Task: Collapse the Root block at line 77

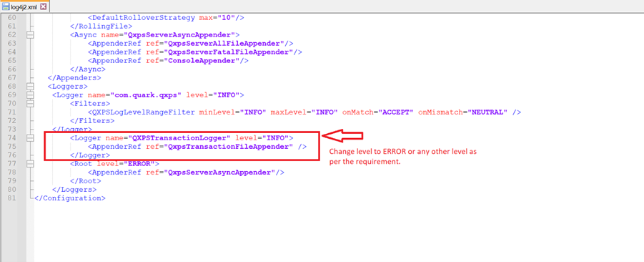Action: (x=30, y=164)
